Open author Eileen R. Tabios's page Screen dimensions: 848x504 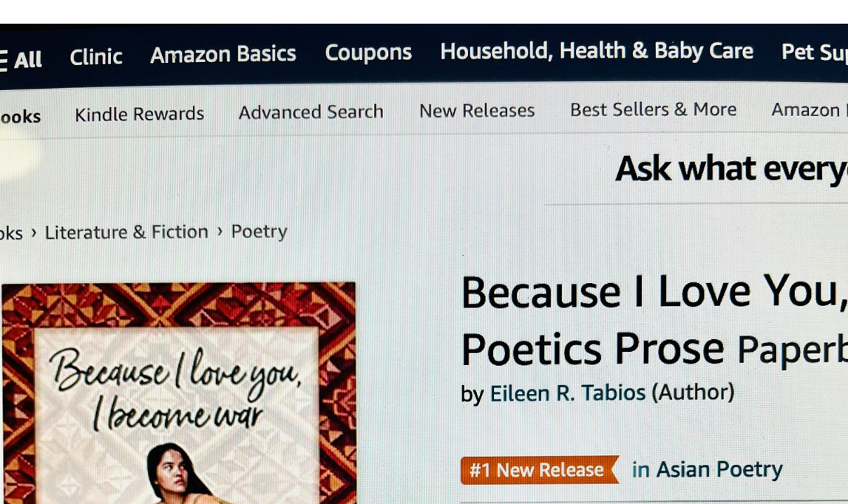567,393
